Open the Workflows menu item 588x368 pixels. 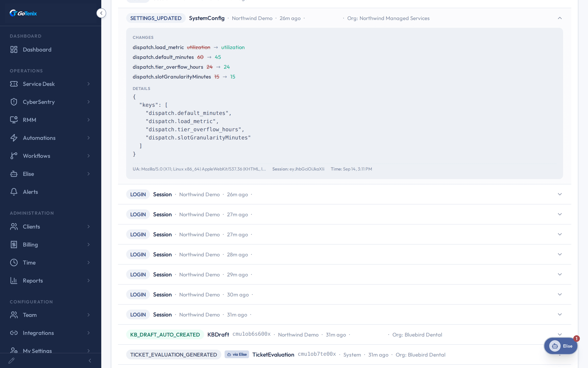(x=51, y=156)
